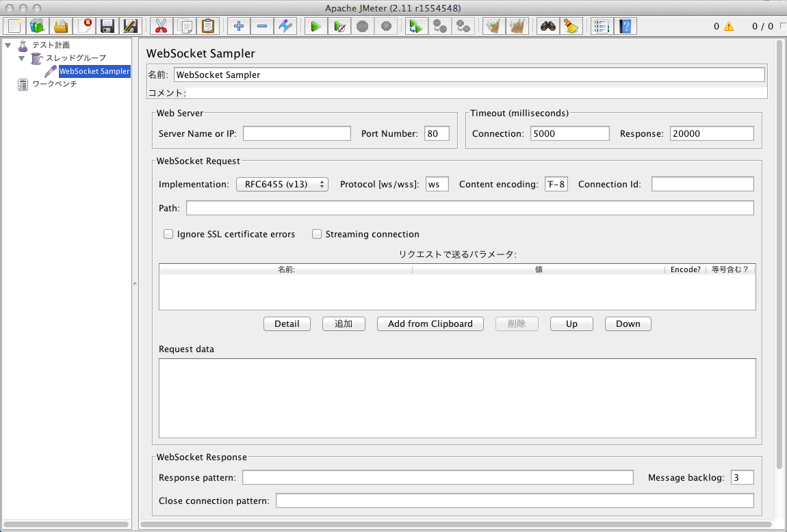Open the Implementation dropdown showing RFC6455

(x=282, y=184)
